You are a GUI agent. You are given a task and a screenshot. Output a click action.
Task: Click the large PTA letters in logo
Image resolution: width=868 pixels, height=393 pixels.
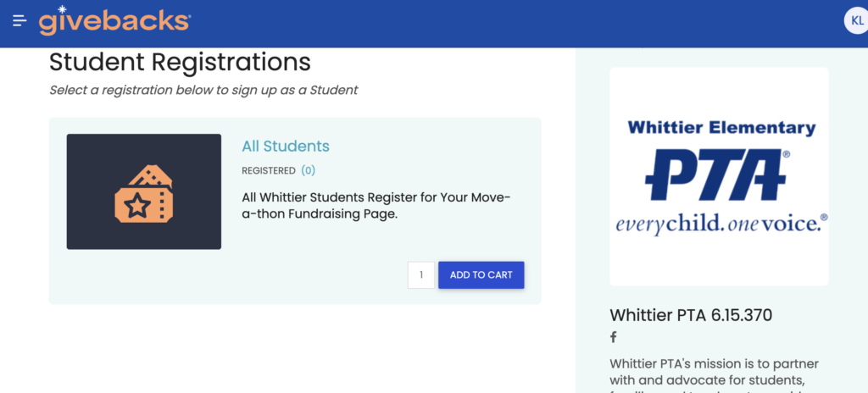(715, 175)
